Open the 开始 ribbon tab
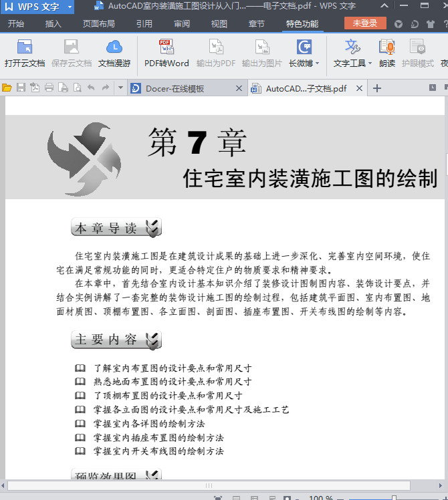Screen dimensions: 448x500 (15, 24)
